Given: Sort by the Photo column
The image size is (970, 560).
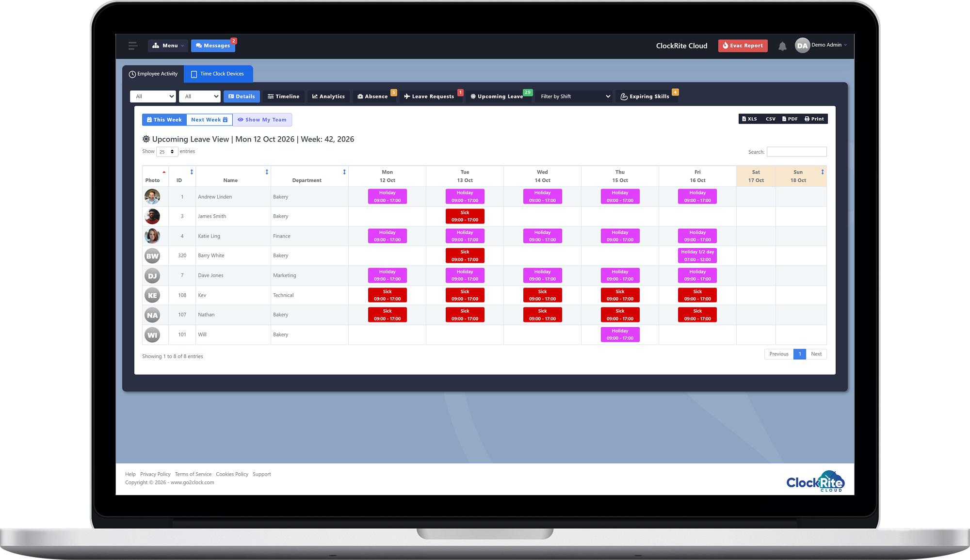Looking at the screenshot, I should [x=155, y=176].
